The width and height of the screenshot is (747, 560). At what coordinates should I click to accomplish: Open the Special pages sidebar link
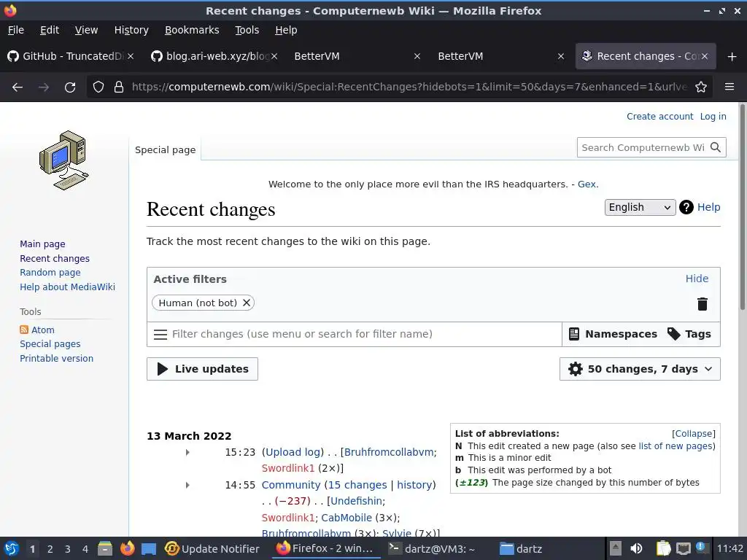coord(50,344)
